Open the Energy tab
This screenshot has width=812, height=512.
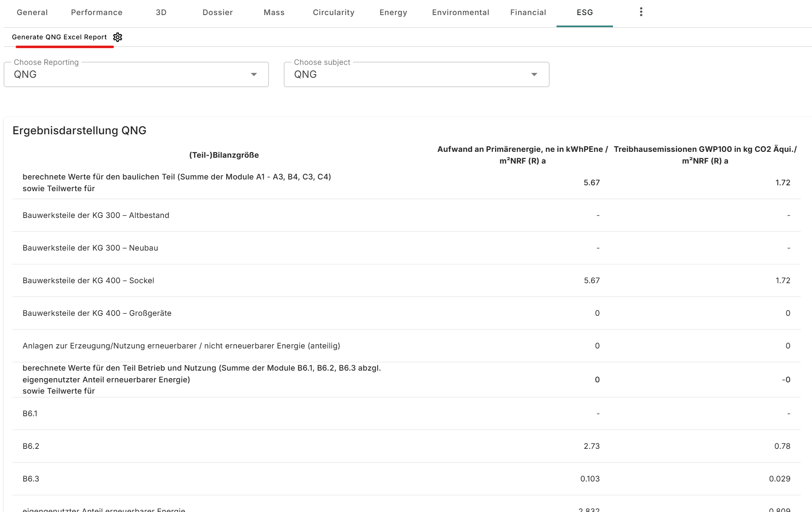tap(393, 12)
